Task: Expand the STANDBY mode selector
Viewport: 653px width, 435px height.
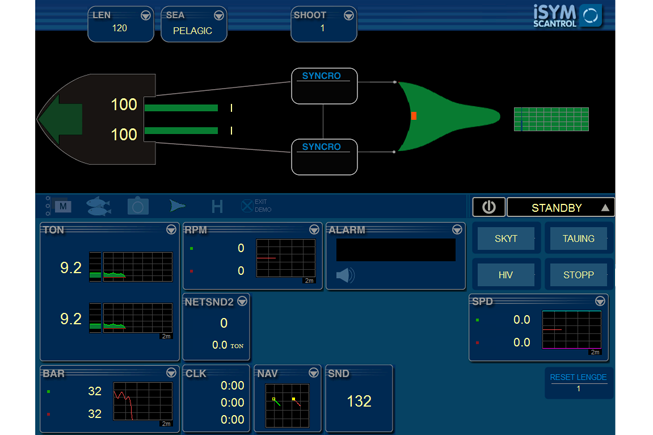Action: point(605,207)
